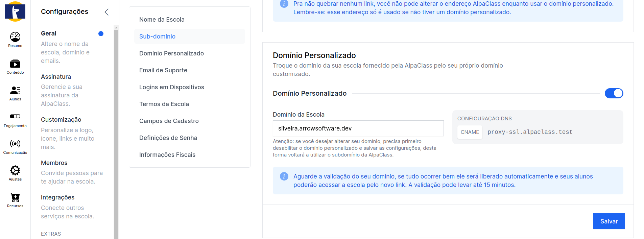The width and height of the screenshot is (644, 239).
Task: Open Assinatura settings category
Action: pos(56,77)
